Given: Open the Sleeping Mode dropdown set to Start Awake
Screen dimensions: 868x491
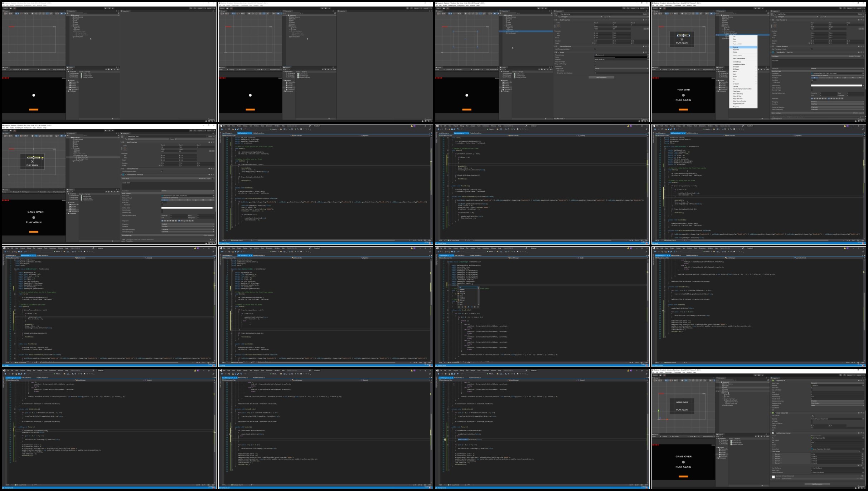Looking at the screenshot, I should [x=837, y=403].
